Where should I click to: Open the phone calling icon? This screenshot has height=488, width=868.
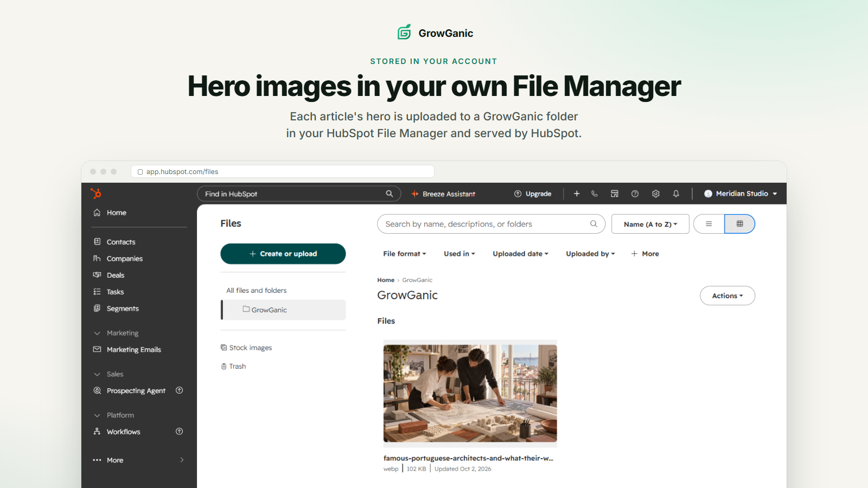coord(595,194)
